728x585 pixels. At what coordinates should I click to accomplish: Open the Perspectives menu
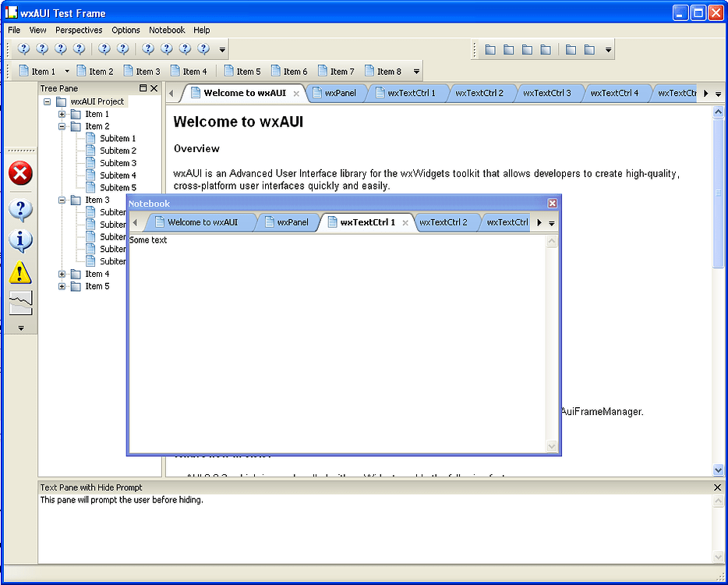79,30
